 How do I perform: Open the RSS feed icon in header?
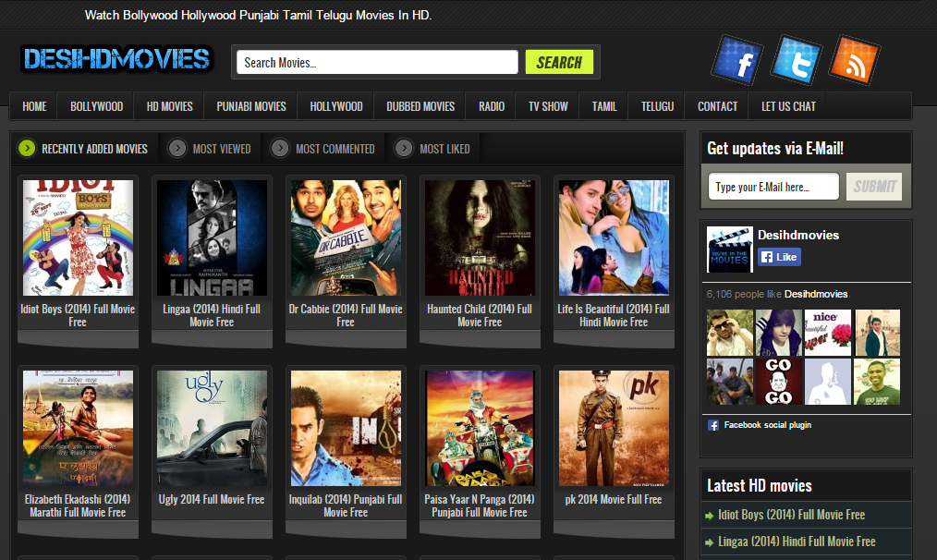pyautogui.click(x=854, y=60)
